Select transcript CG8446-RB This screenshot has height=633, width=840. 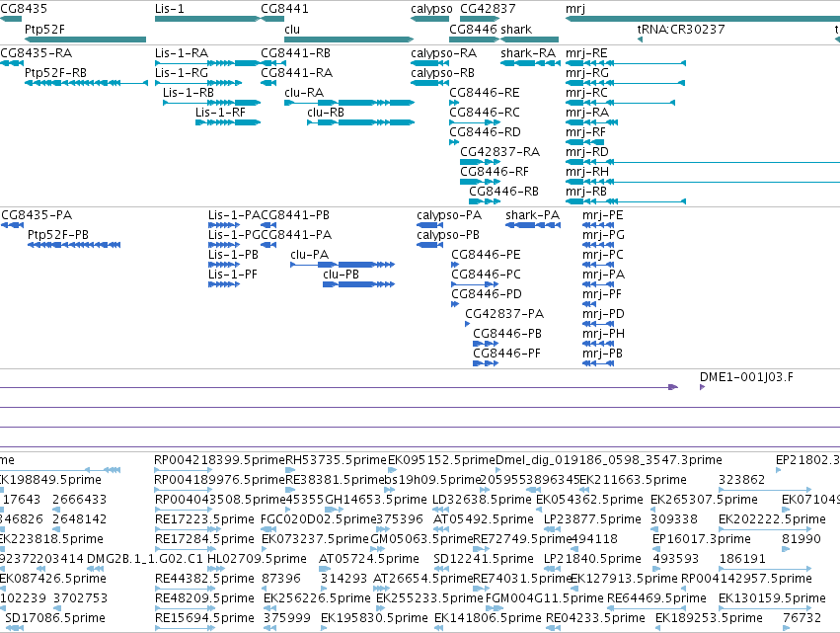click(504, 192)
